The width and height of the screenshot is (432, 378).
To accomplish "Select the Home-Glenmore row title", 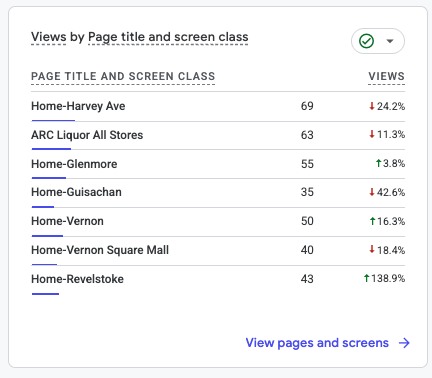I will [74, 164].
